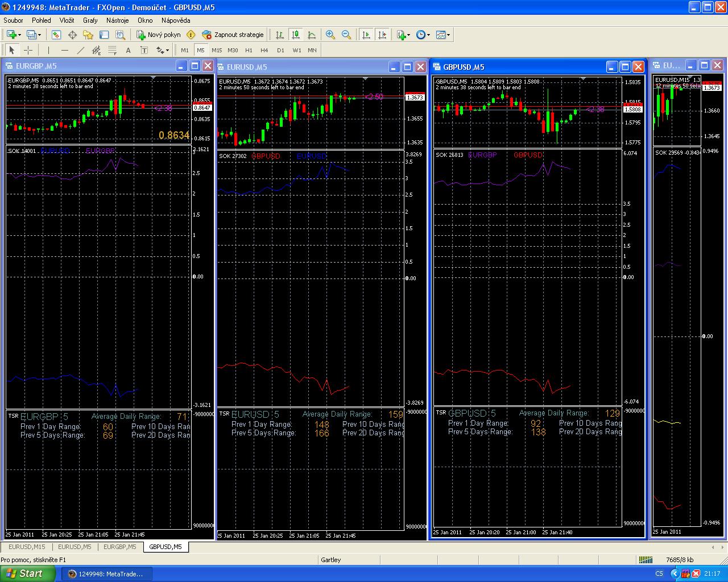Select the Fibonacci Retracement tool
Viewport: 728px width, 582px height.
pos(112,50)
